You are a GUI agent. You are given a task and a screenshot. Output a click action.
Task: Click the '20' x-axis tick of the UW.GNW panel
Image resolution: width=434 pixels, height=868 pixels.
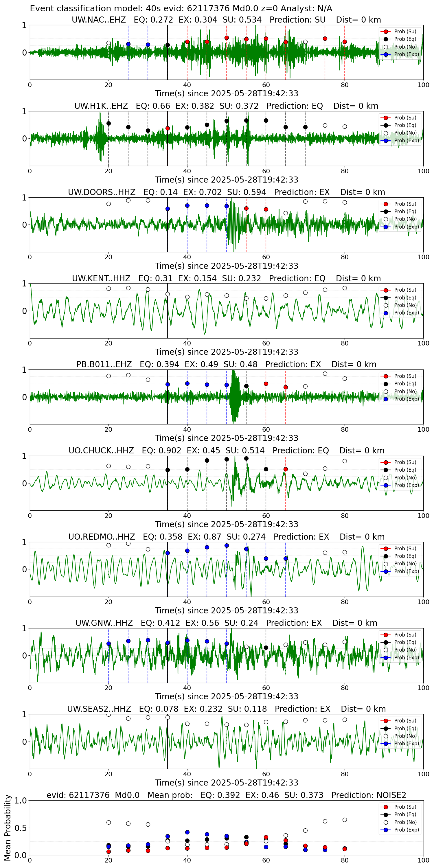[108, 688]
